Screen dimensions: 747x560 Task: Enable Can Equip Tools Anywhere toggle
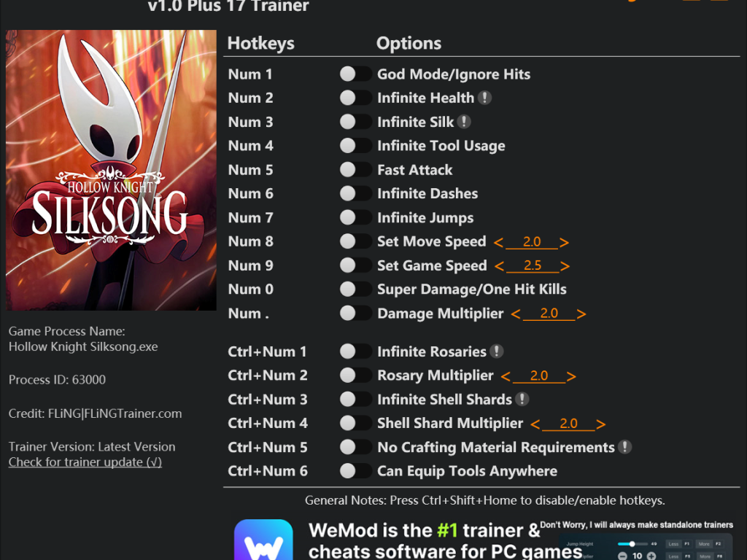click(355, 470)
